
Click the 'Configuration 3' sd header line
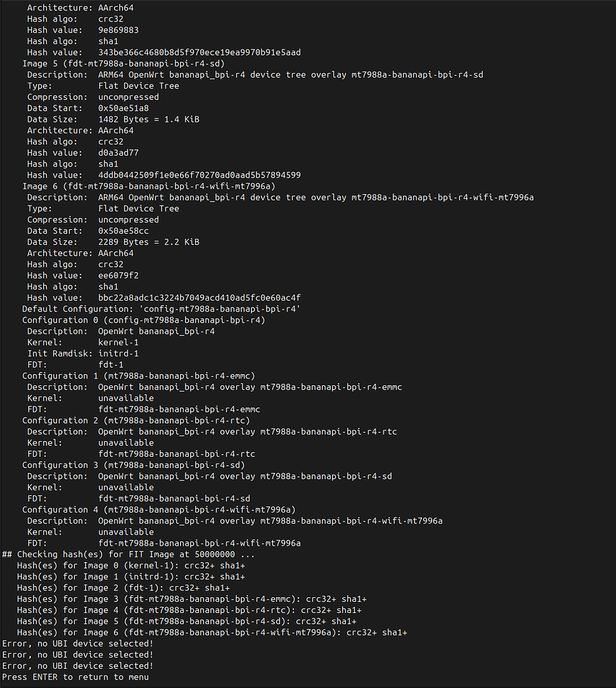[x=133, y=465]
